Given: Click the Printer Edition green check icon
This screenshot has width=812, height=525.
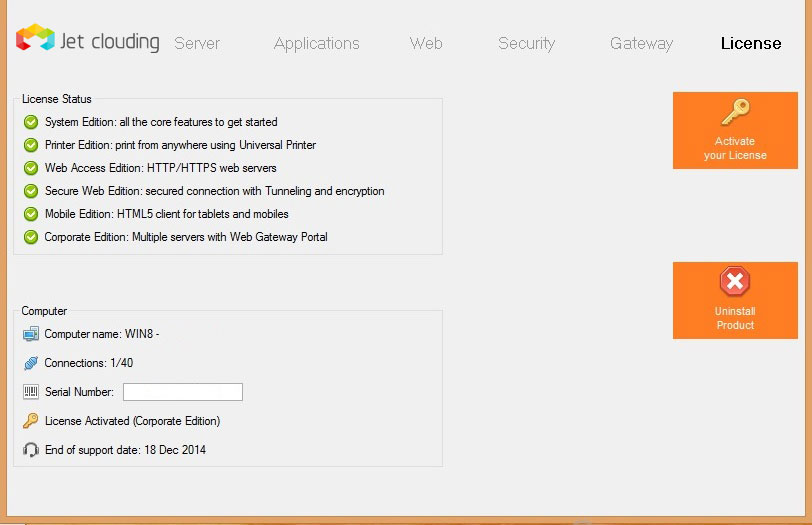Looking at the screenshot, I should tap(31, 145).
